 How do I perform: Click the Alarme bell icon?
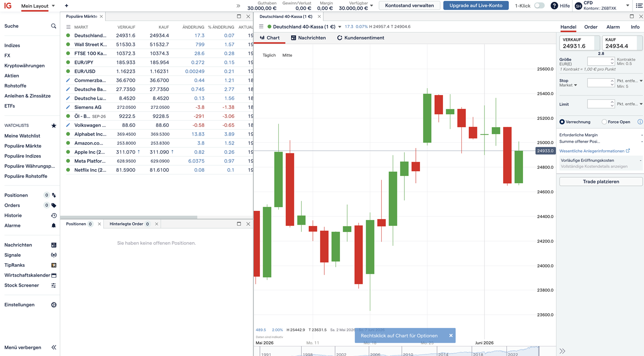(x=54, y=226)
